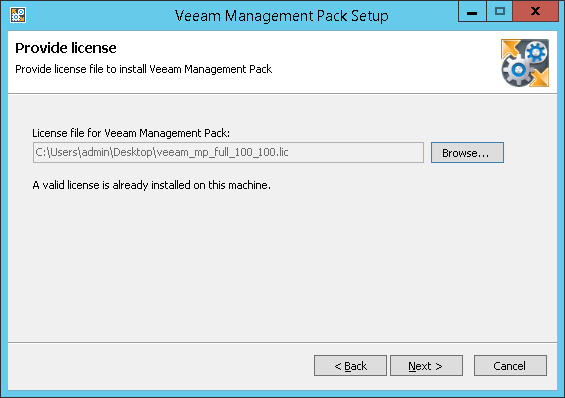Go to previous step with < Back
This screenshot has height=398, width=565.
[350, 366]
